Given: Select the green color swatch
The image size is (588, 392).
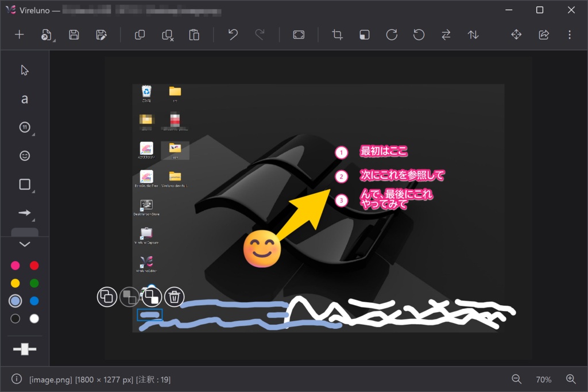Looking at the screenshot, I should [x=34, y=283].
